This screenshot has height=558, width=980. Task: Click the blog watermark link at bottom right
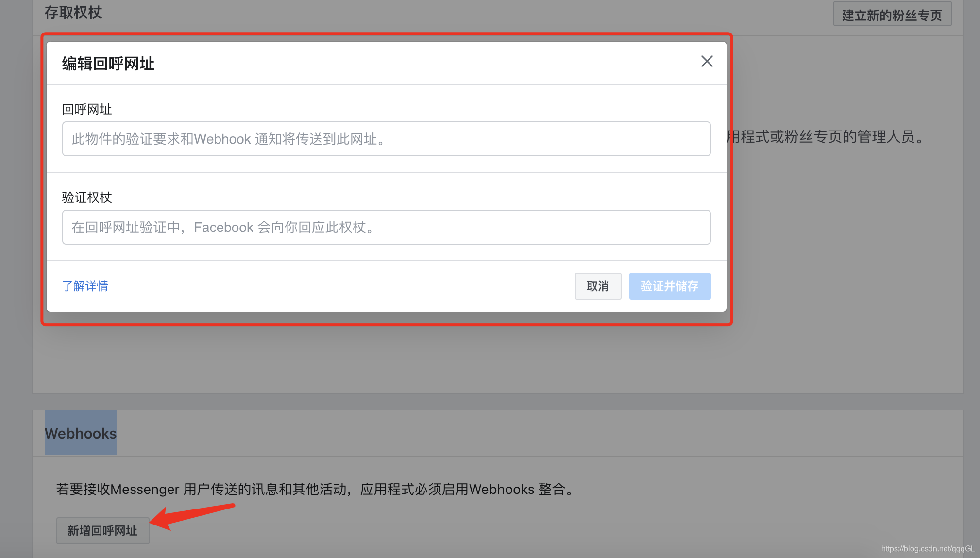point(926,550)
